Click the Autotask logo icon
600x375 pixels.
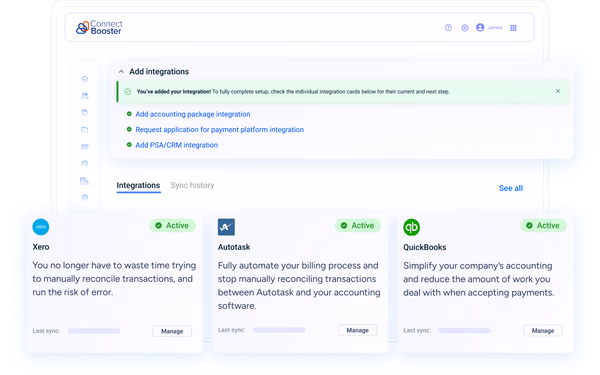[x=226, y=227]
